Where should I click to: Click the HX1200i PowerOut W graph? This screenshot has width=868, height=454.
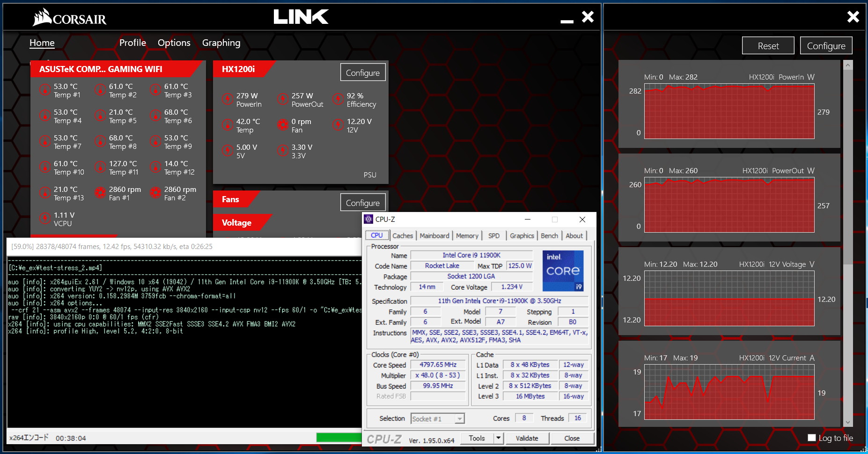tap(729, 205)
